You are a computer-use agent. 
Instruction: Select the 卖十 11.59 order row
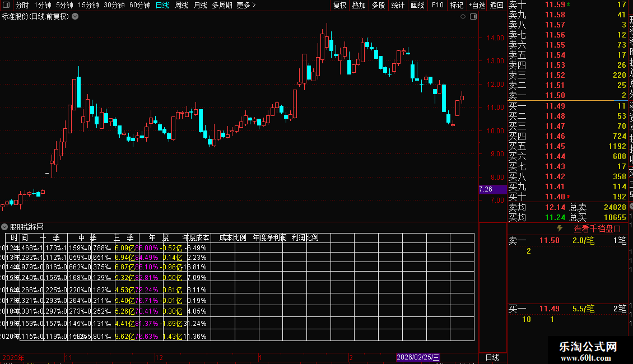567,4
